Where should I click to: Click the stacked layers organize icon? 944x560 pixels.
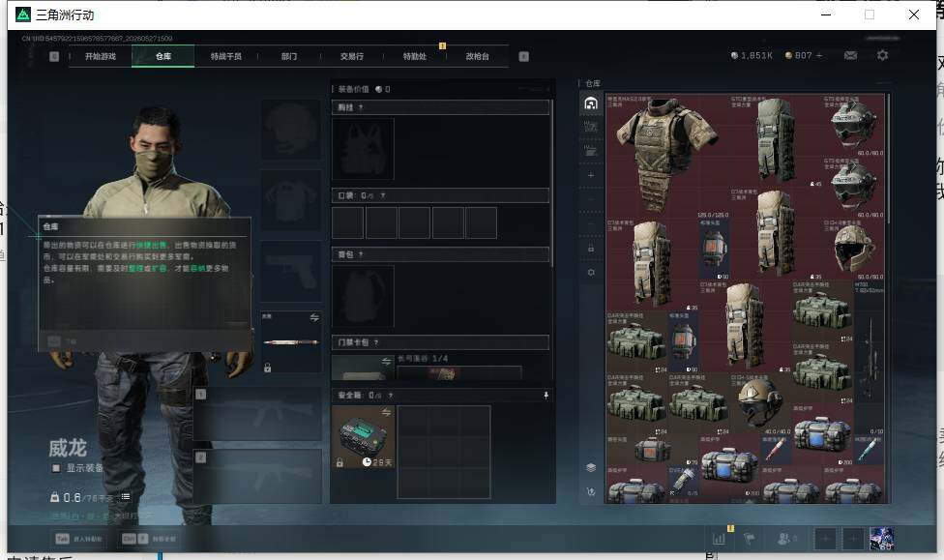click(591, 467)
